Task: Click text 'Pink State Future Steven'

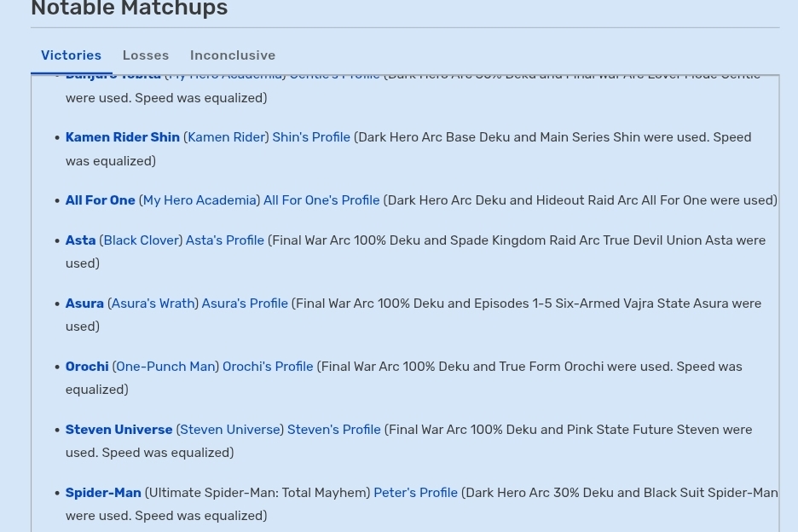Action: pos(644,429)
